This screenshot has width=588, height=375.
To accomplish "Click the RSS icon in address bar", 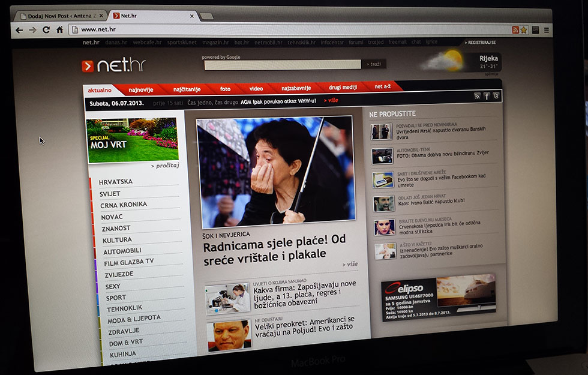I will pos(515,30).
